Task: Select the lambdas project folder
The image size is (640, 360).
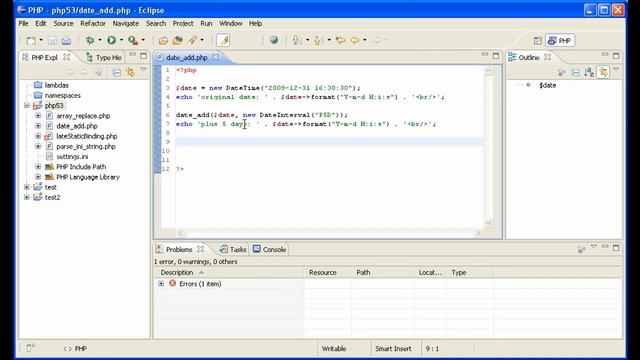Action: [51, 85]
